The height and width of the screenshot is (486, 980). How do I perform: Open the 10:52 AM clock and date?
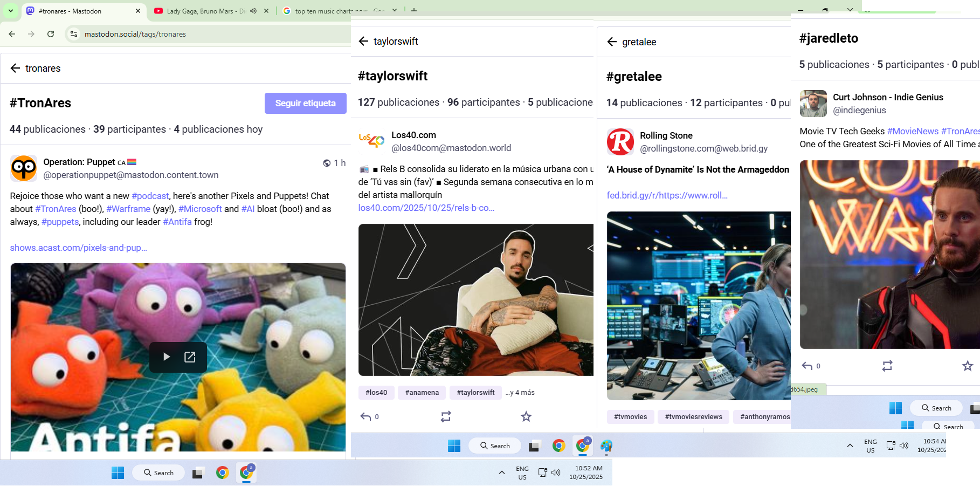coord(586,473)
